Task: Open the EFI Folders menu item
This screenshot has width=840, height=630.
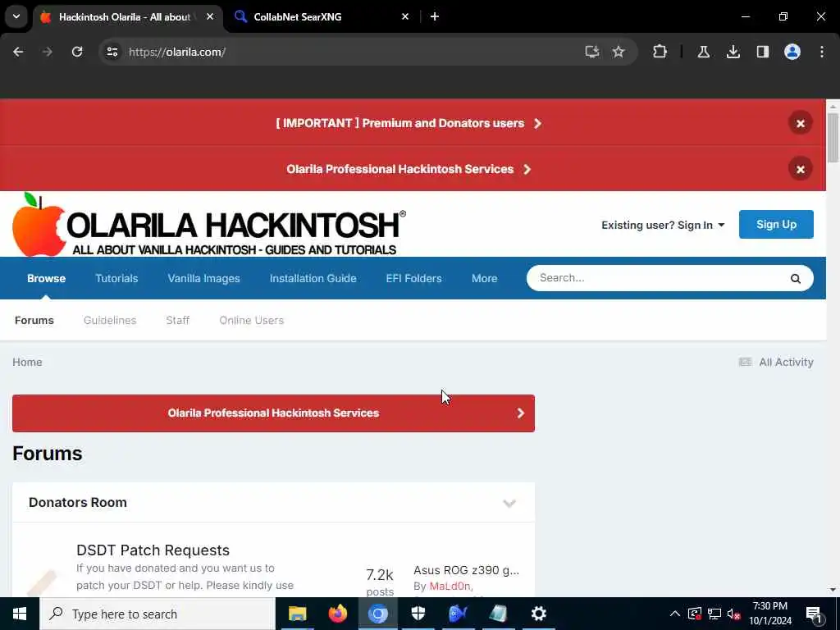Action: point(413,279)
